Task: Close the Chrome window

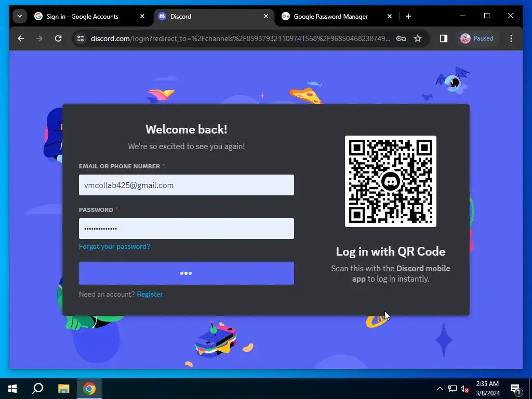Action: [510, 16]
